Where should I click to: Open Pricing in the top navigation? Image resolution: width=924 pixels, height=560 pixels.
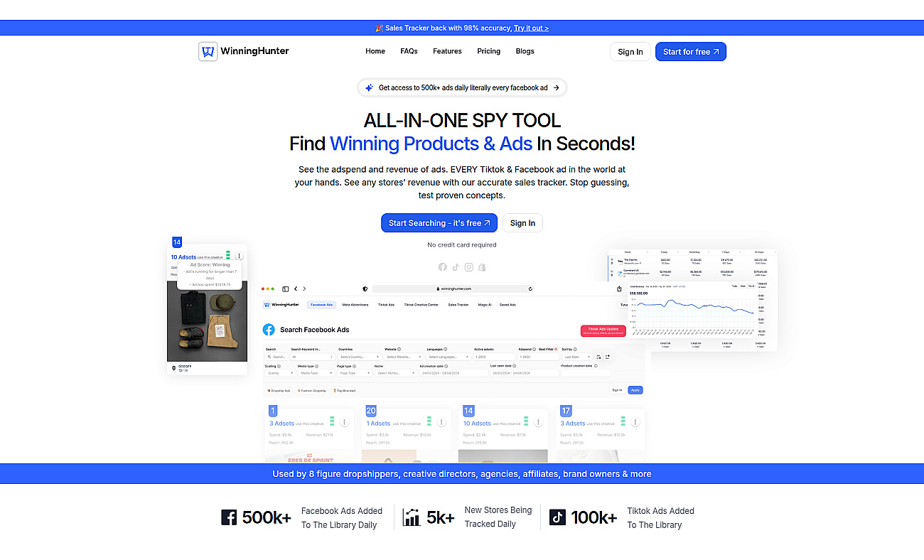click(x=489, y=51)
